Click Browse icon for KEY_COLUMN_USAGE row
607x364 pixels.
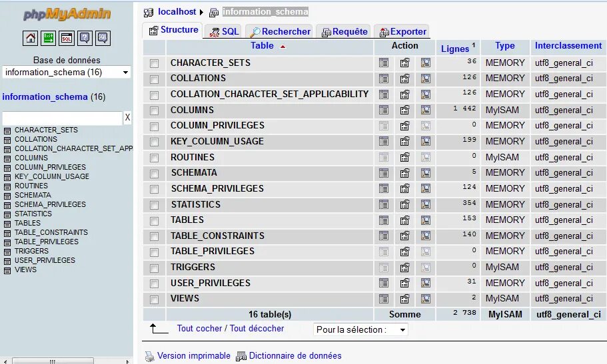pos(384,141)
